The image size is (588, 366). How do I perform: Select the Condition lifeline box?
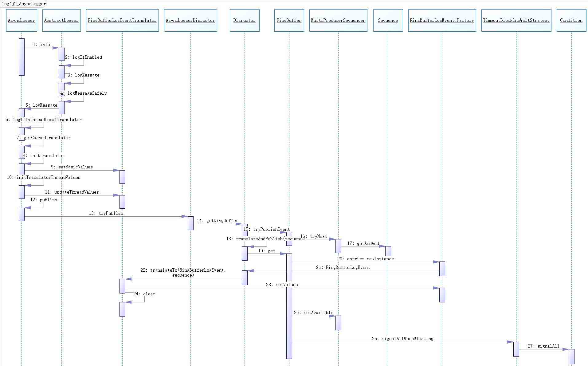click(x=571, y=20)
